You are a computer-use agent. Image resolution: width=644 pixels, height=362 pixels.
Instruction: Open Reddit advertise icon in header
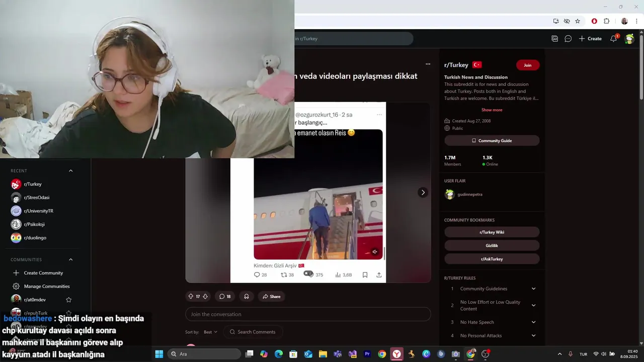coord(555,39)
